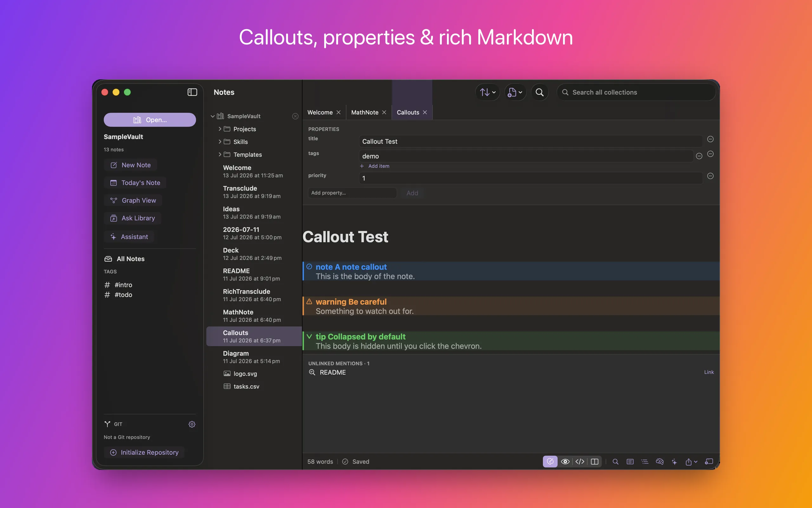
Task: Remove the priority property
Action: pyautogui.click(x=710, y=176)
